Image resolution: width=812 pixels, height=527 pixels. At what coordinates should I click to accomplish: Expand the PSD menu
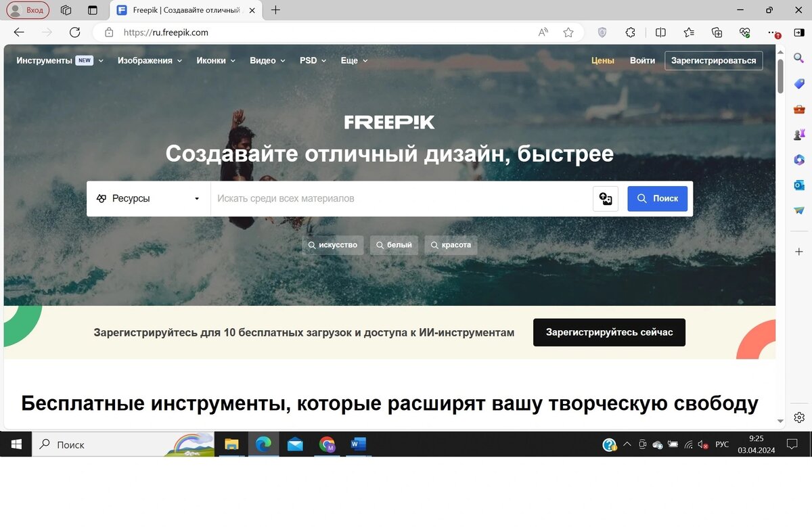tap(313, 60)
